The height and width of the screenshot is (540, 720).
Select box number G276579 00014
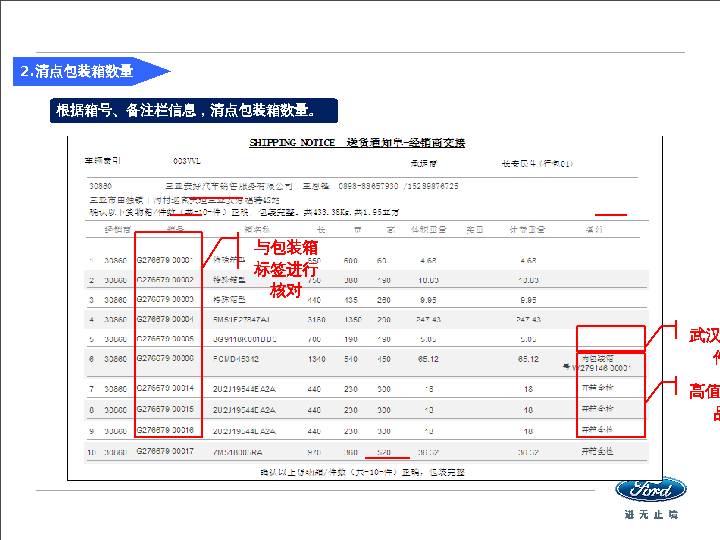tap(165, 388)
